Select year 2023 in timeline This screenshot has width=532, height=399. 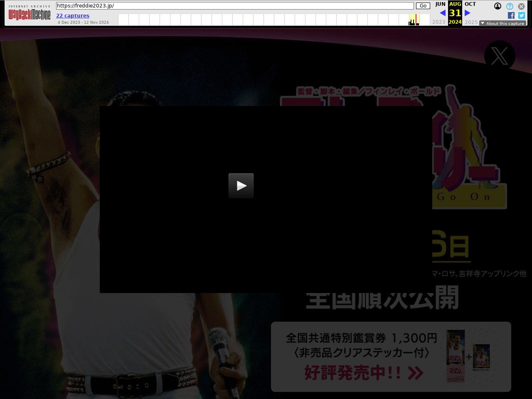(439, 22)
